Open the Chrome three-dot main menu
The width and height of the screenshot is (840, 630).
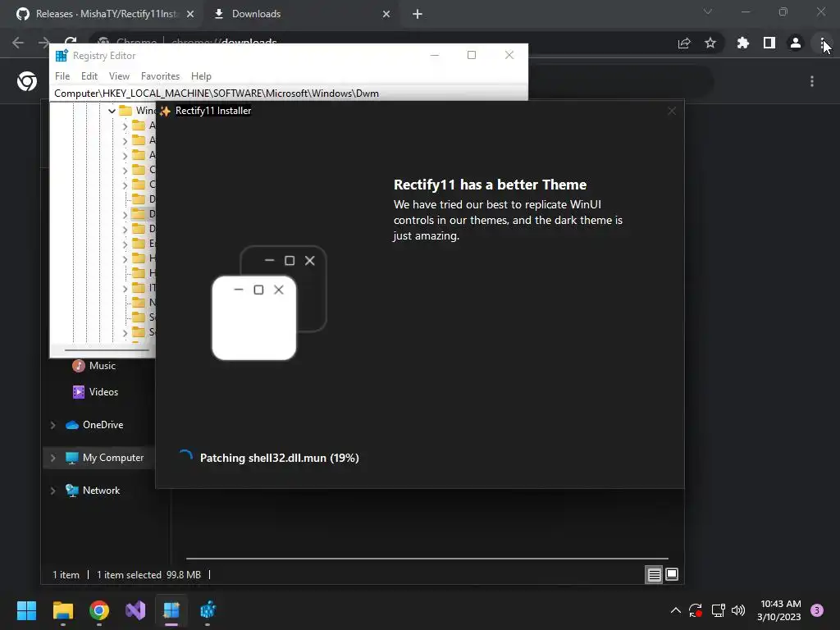click(x=822, y=43)
